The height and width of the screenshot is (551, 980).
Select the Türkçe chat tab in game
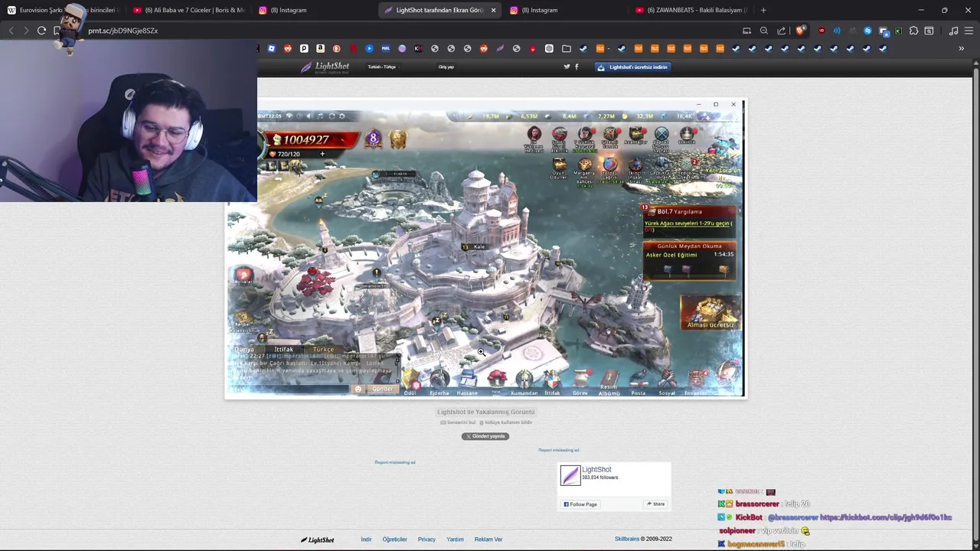323,349
